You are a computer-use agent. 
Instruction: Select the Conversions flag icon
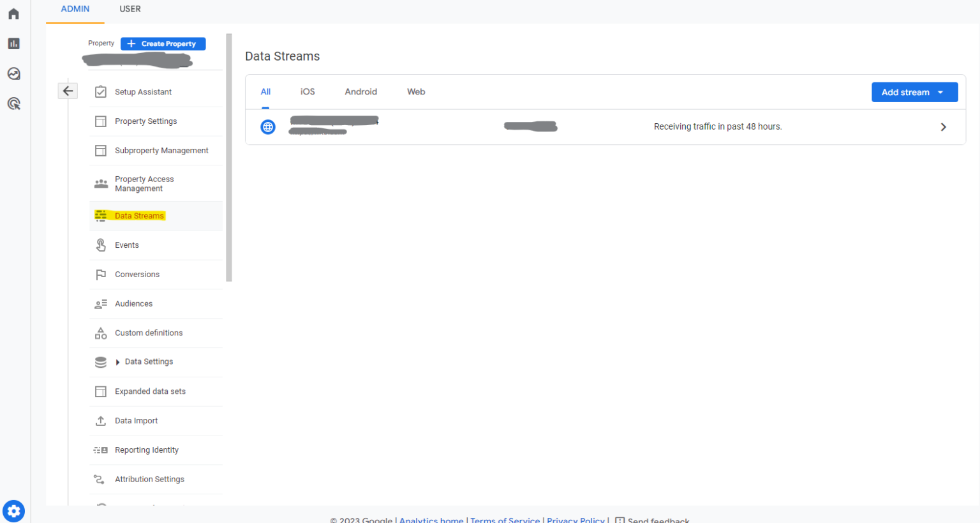point(101,274)
